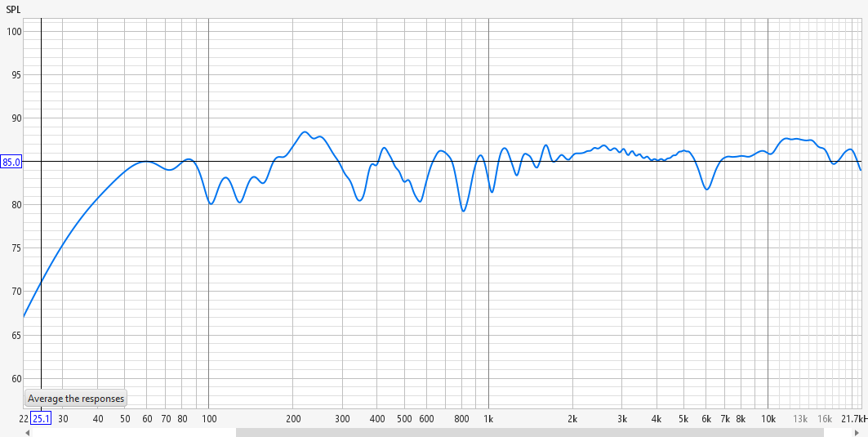Click the 70 label on SPL axis
Screen dimensions: 868x437
click(x=16, y=292)
